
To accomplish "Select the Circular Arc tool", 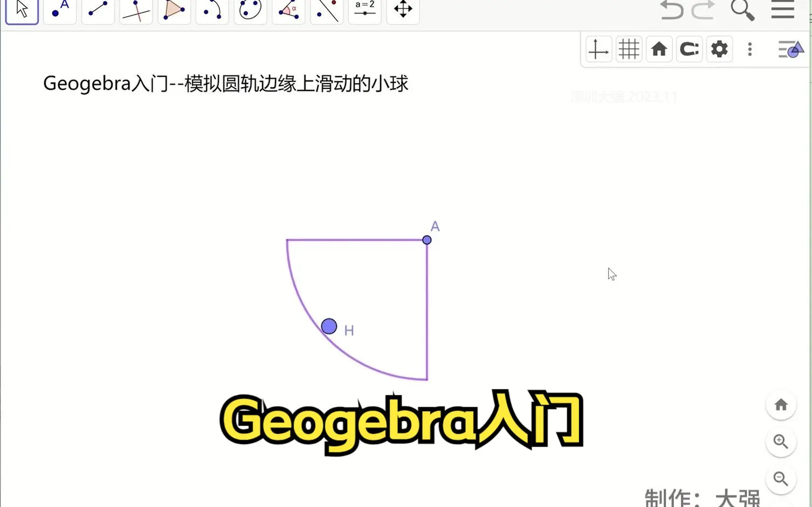I will pyautogui.click(x=212, y=10).
